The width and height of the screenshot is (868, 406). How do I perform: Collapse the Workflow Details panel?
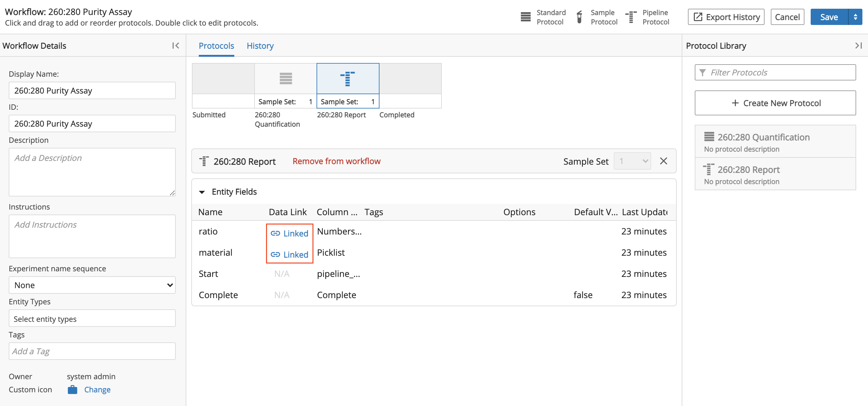(x=175, y=46)
